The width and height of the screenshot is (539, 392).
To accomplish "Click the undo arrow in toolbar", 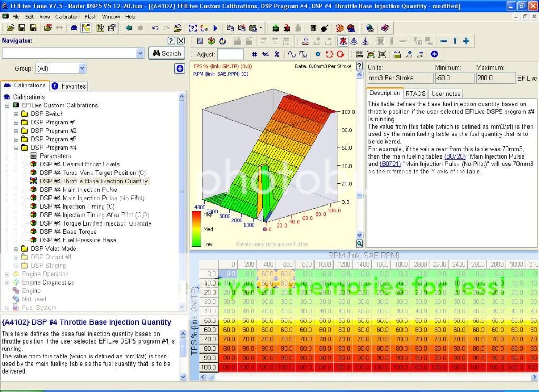I will pyautogui.click(x=155, y=28).
